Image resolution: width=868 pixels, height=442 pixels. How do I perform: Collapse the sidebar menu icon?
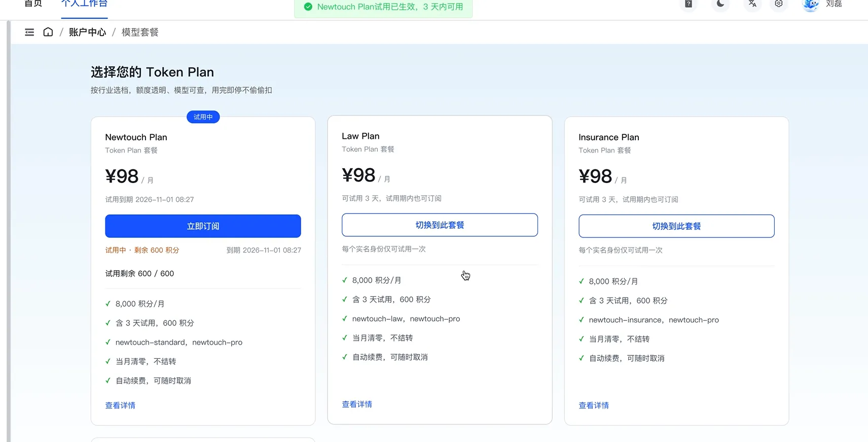pyautogui.click(x=29, y=32)
